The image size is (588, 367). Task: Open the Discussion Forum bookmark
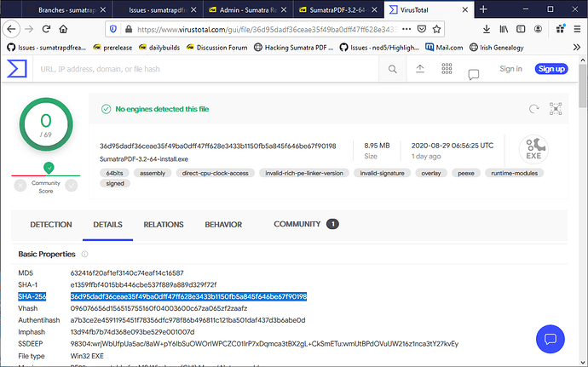(x=216, y=47)
